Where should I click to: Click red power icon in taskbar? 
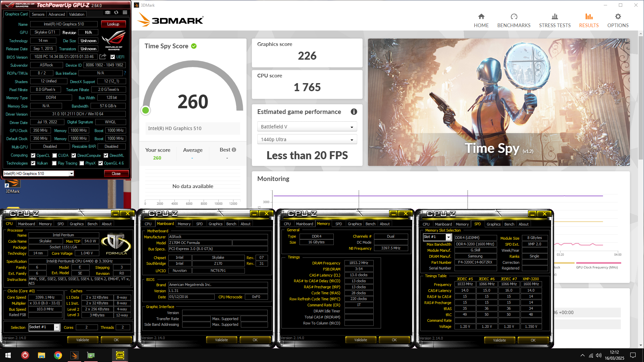(25, 355)
